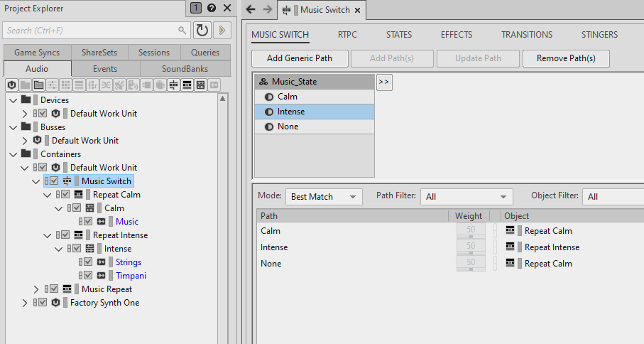The image size is (644, 344).
Task: Open the SoundBanks tab
Action: click(187, 69)
